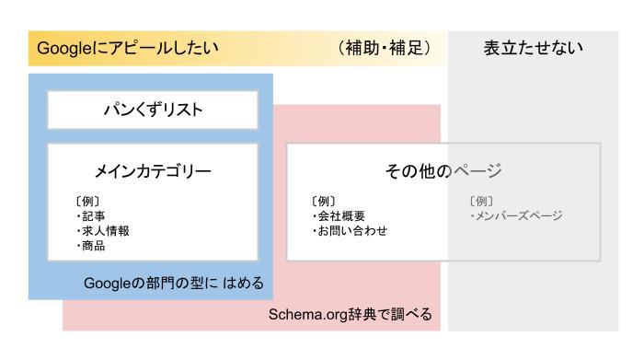Click the '[例]' label under メインカテゴリー
The width and height of the screenshot is (644, 360).
[x=87, y=202]
